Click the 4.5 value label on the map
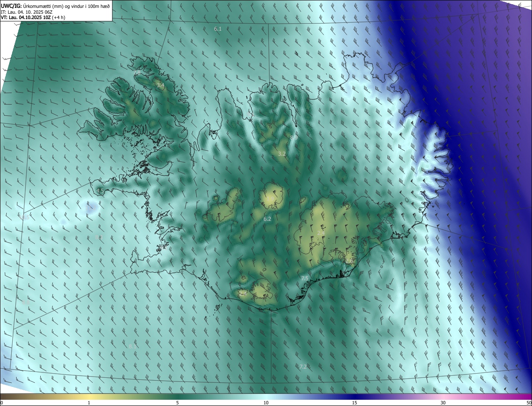The width and height of the screenshot is (532, 406). click(x=100, y=191)
